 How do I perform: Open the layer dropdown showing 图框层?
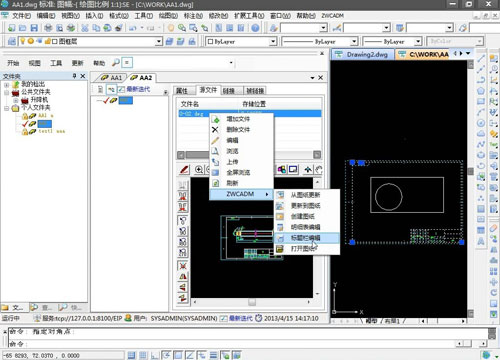159,41
